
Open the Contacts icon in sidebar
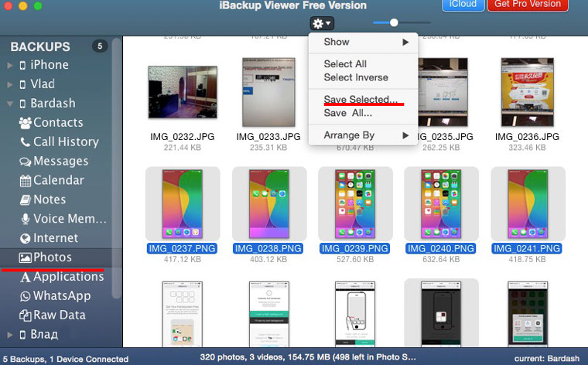point(25,123)
